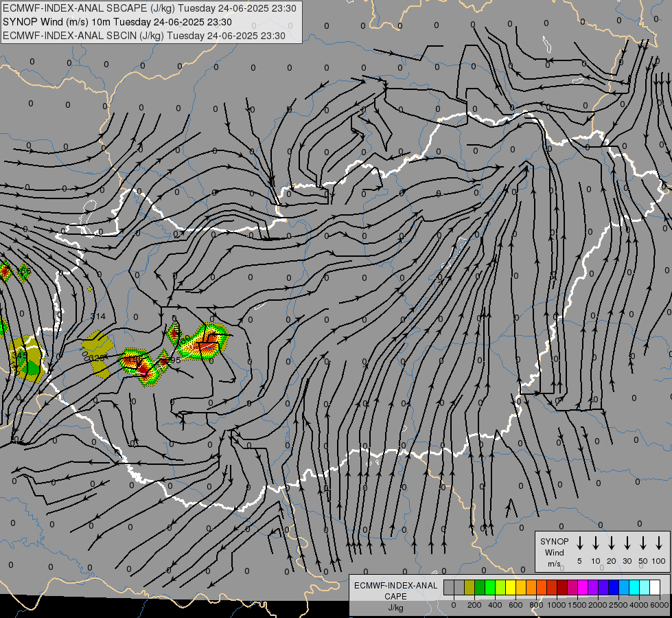Select the dark green CAPE legend swatch

click(480, 587)
